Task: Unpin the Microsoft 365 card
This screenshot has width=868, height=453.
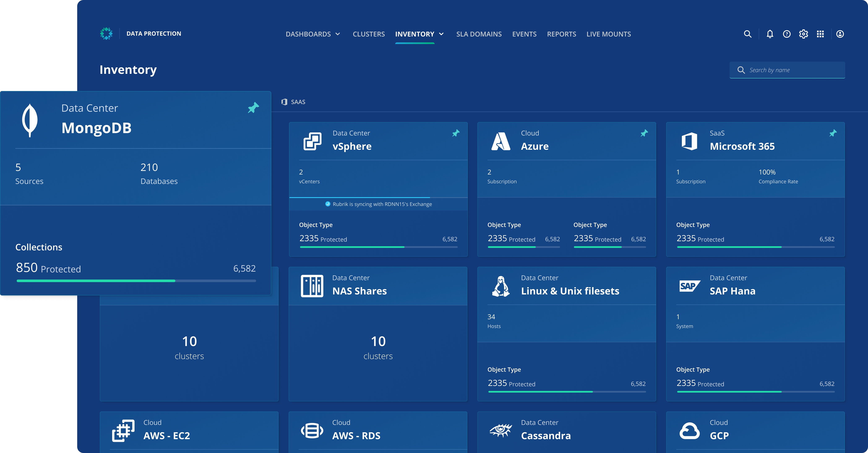Action: click(833, 133)
